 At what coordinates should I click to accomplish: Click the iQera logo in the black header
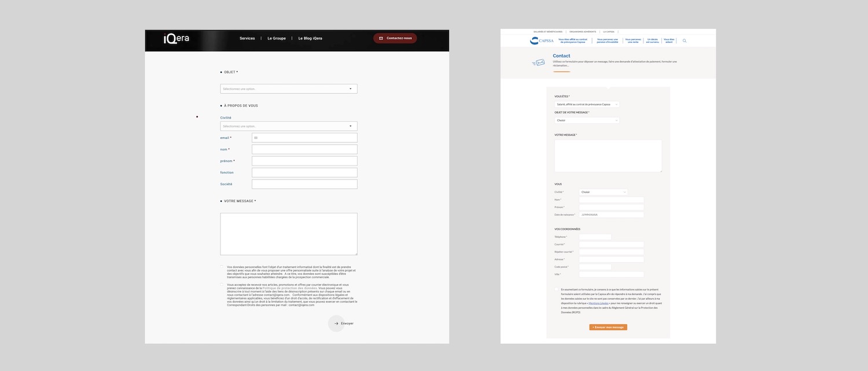[x=175, y=38]
